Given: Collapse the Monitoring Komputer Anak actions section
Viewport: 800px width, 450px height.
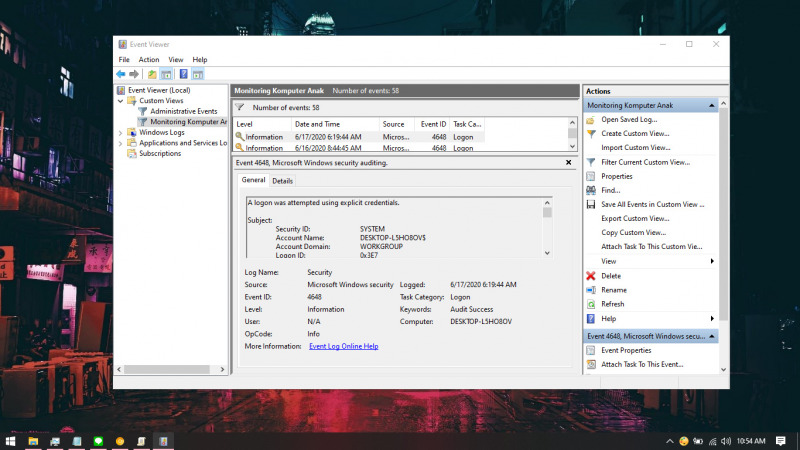Looking at the screenshot, I should pos(711,106).
